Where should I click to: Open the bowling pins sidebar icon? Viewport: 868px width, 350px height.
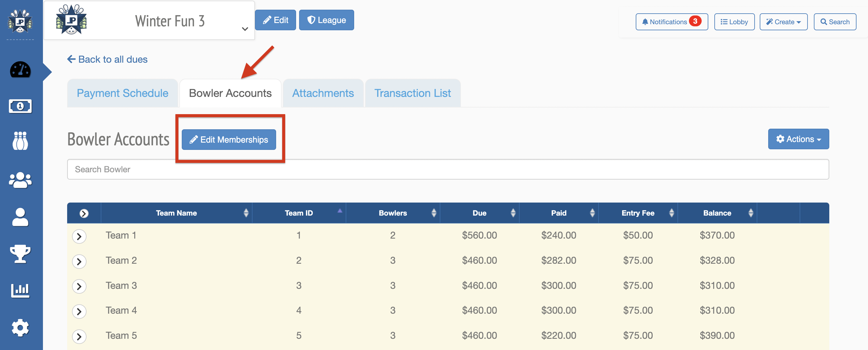pyautogui.click(x=20, y=140)
